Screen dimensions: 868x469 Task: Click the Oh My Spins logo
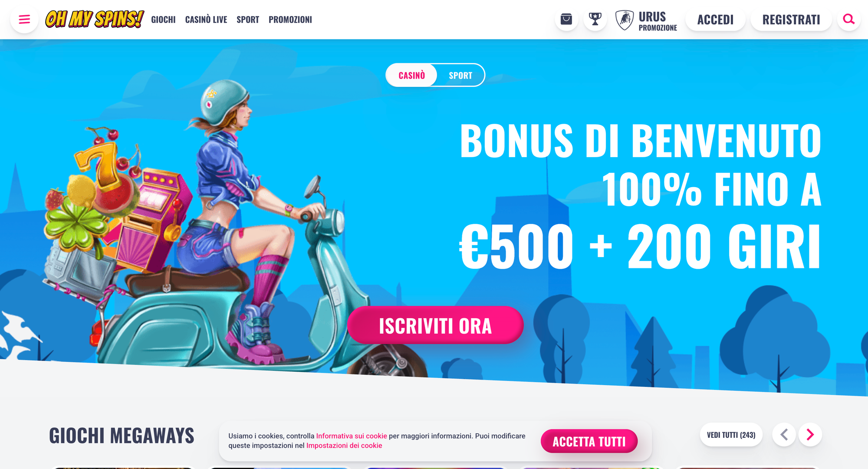point(95,19)
